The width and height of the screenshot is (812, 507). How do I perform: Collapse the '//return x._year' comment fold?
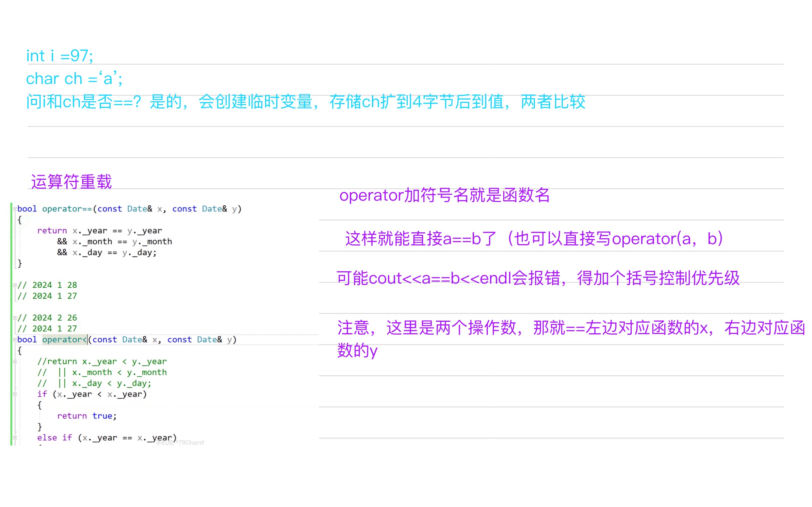(x=15, y=361)
